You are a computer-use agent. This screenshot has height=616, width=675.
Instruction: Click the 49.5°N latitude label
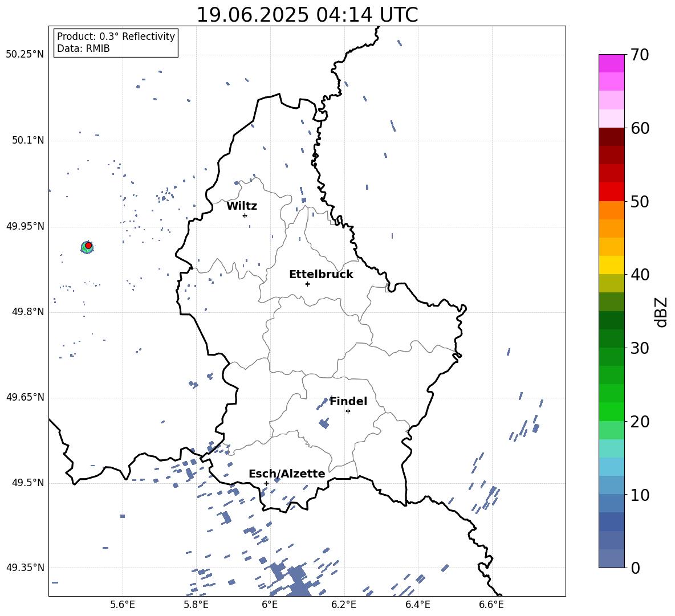pos(28,483)
